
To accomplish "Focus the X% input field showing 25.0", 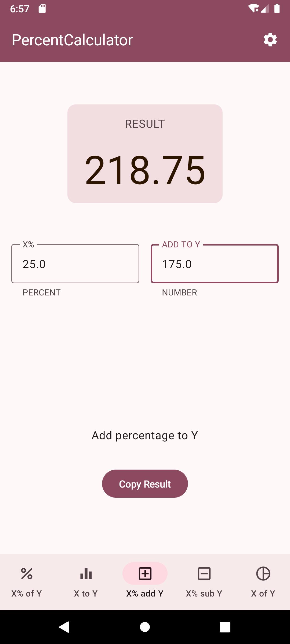I will (x=75, y=264).
